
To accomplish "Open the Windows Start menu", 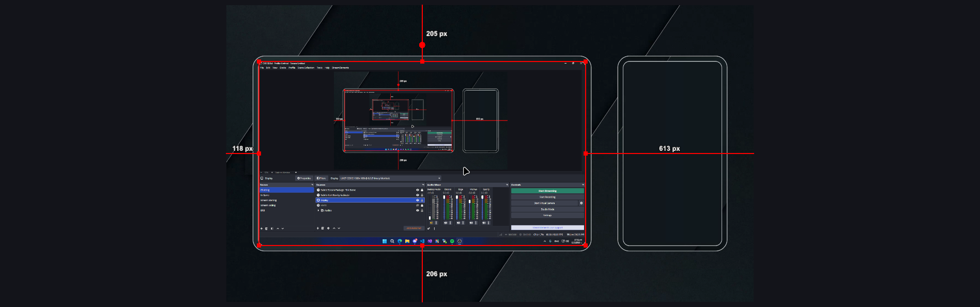I will click(385, 241).
